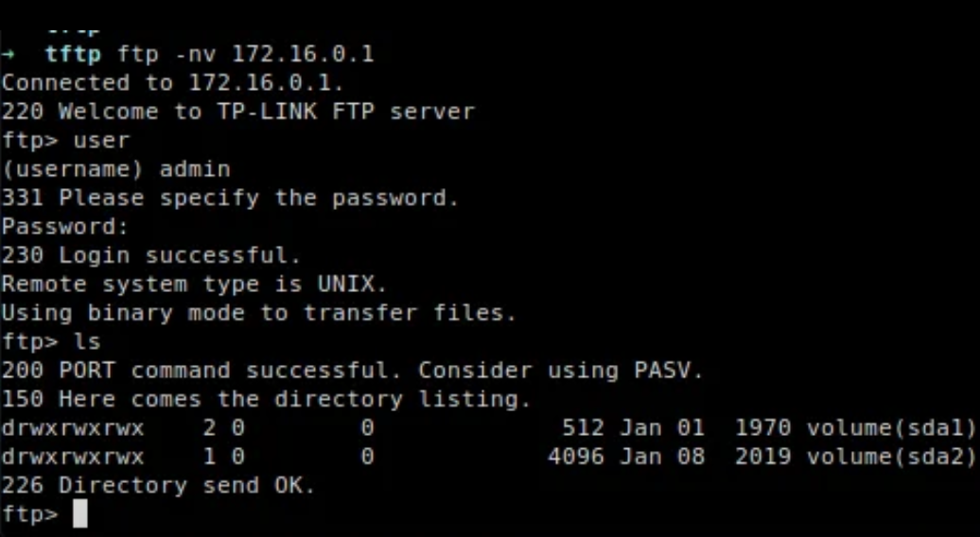Viewport: 980px width, 537px height.
Task: Click the word admin after username prompt
Action: [x=195, y=169]
